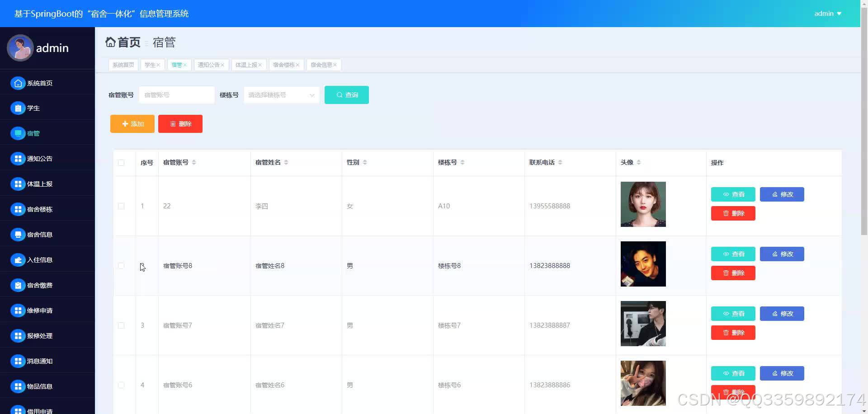Tick the checkbox for row 李四
This screenshot has height=414, width=868.
[x=121, y=206]
